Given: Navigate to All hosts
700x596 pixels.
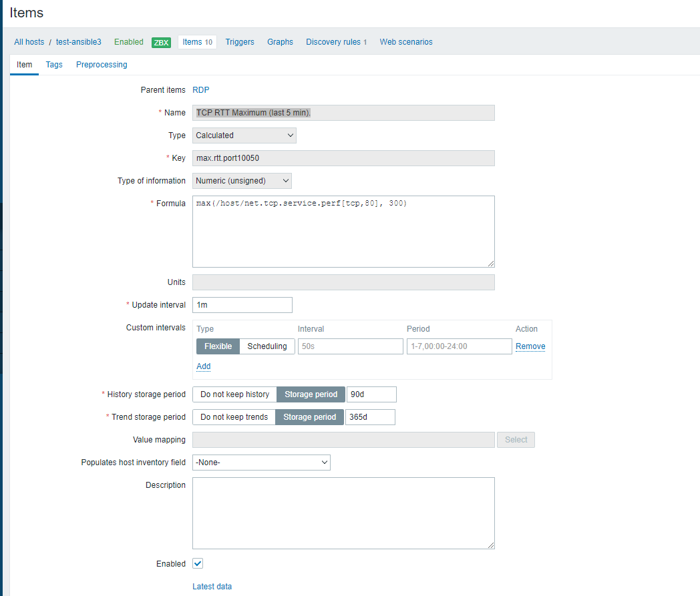Looking at the screenshot, I should point(29,42).
